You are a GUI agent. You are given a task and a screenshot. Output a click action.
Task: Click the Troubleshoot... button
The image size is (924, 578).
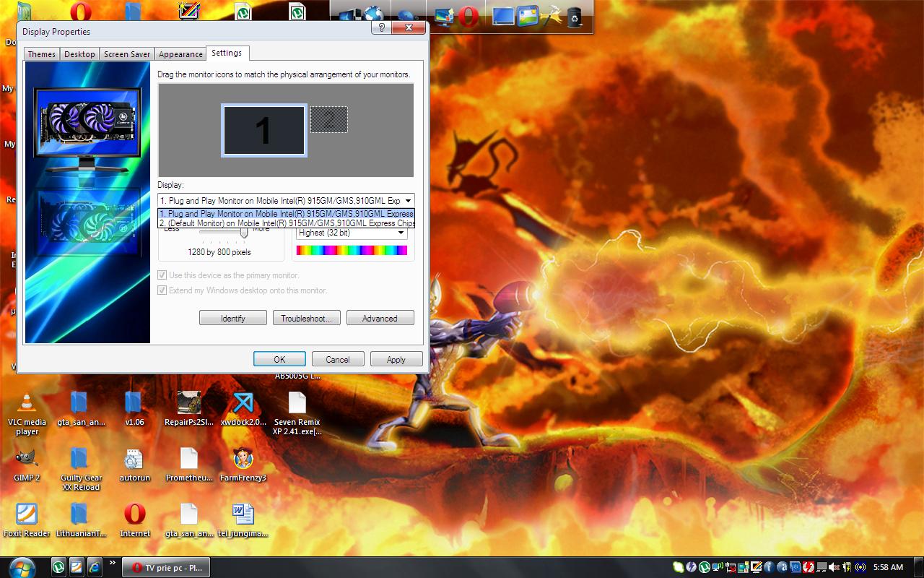pyautogui.click(x=306, y=318)
